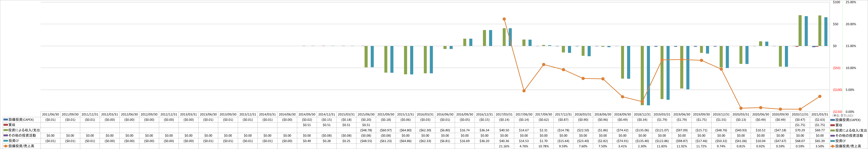
Task: Select the $10.52 investment cell
Action: (761, 130)
